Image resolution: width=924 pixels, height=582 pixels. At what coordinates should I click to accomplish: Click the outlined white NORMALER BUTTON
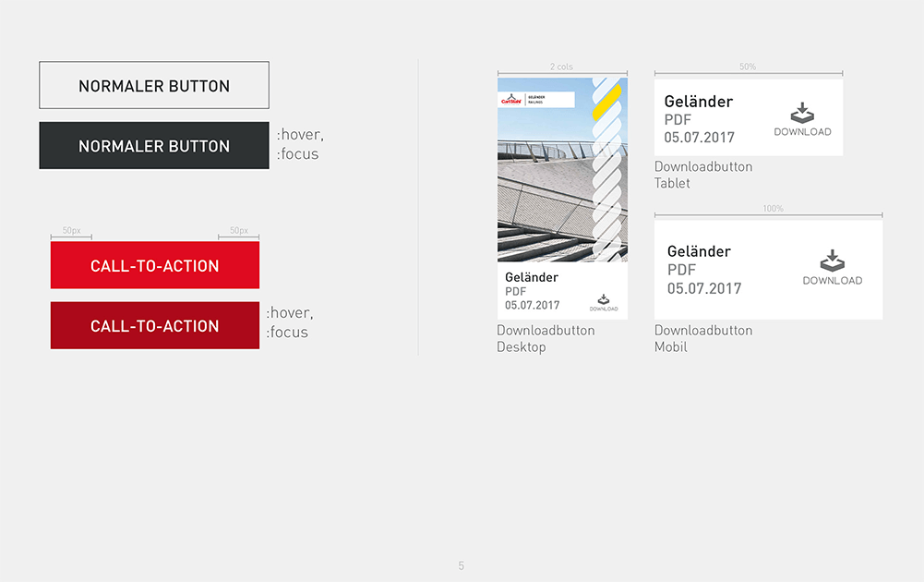click(x=154, y=86)
